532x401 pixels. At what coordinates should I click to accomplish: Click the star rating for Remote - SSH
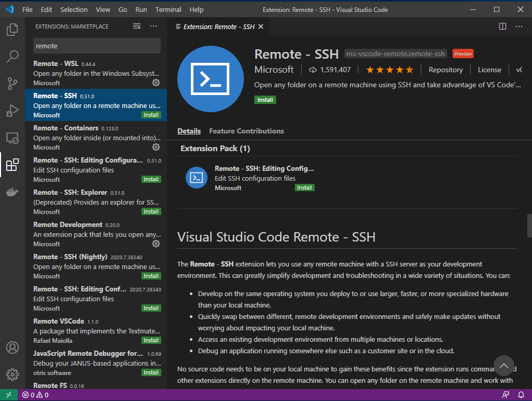pyautogui.click(x=390, y=70)
